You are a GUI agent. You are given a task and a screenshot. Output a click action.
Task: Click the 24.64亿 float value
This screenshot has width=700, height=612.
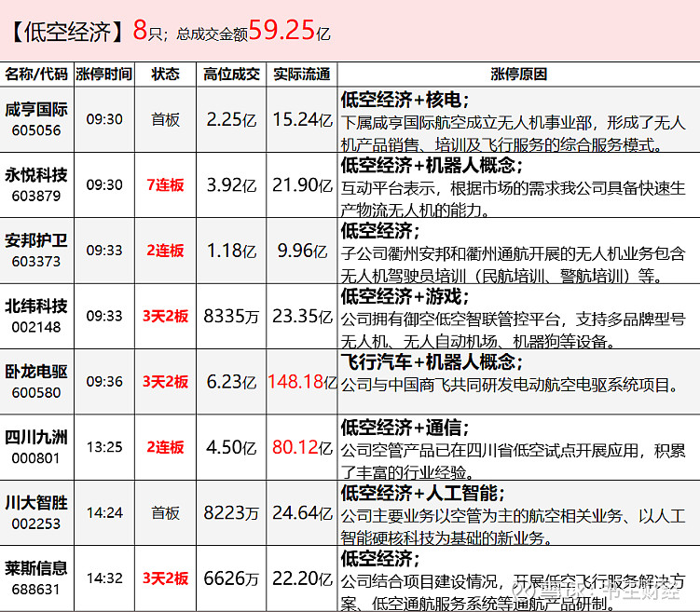pyautogui.click(x=302, y=513)
